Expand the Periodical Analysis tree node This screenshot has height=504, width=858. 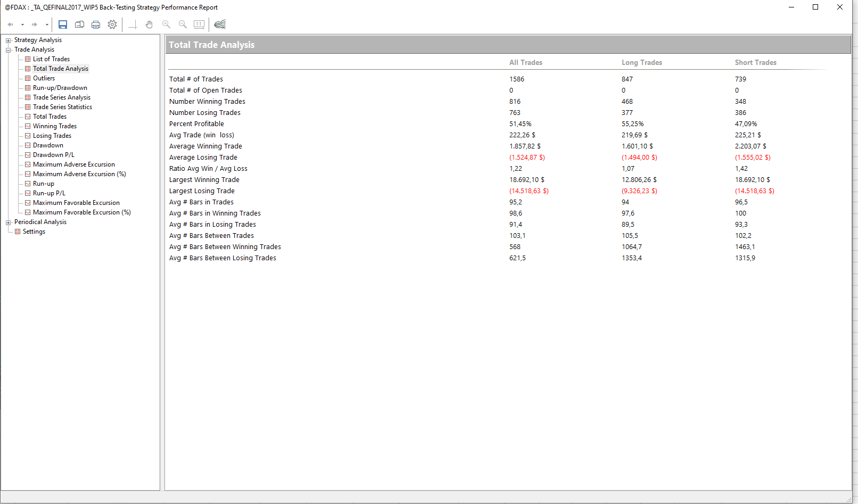pyautogui.click(x=9, y=222)
